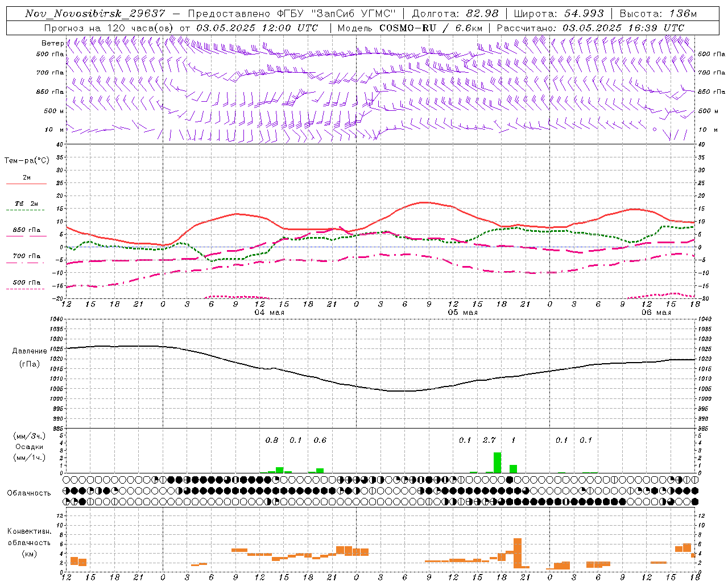The width and height of the screenshot is (728, 582).
Task: Select the calculation time 03.05.2025 16:39 UTC
Action: [623, 28]
